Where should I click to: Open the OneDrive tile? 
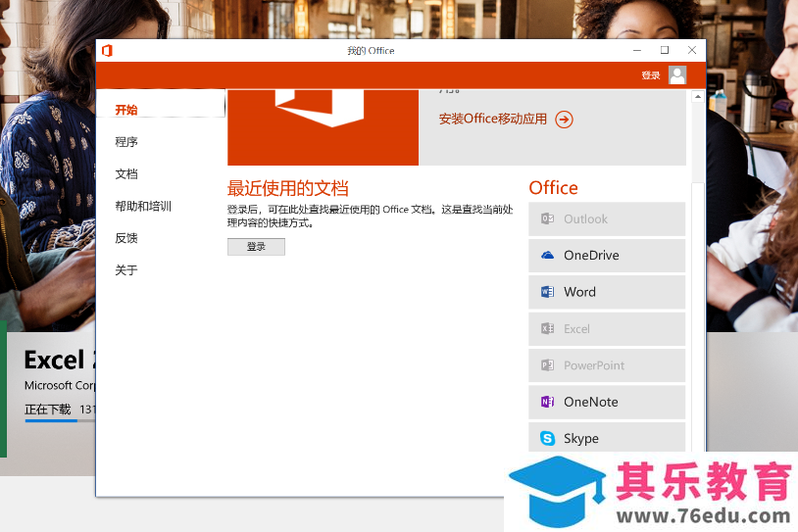click(x=607, y=256)
